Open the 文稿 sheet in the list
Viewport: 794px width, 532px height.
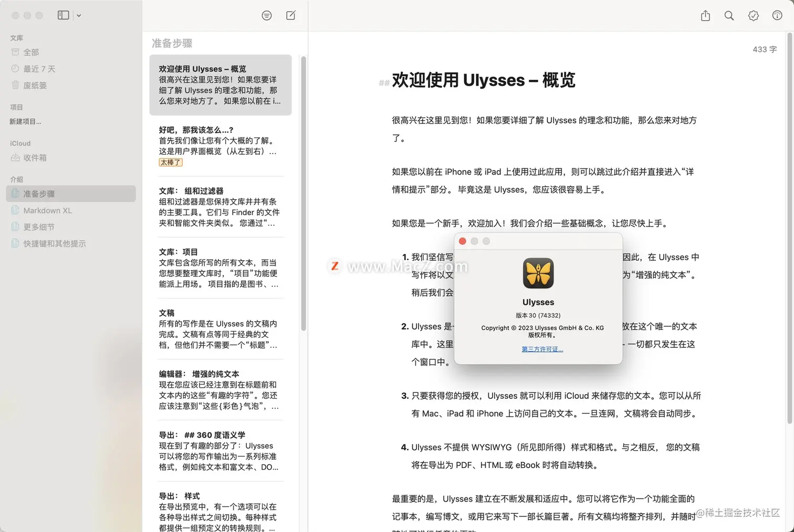pos(221,329)
